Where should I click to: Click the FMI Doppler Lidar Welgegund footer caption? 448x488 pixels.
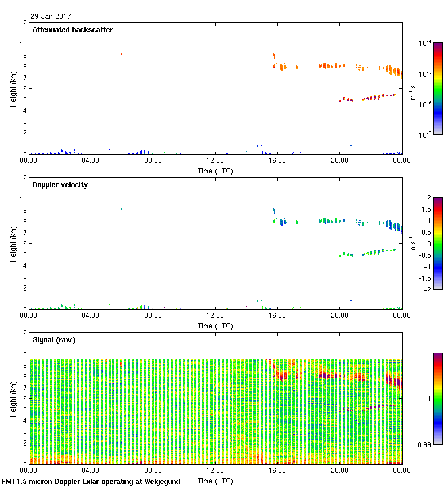(x=91, y=482)
